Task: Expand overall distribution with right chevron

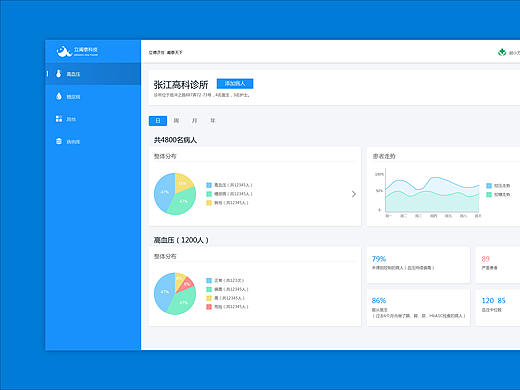Action: point(354,194)
